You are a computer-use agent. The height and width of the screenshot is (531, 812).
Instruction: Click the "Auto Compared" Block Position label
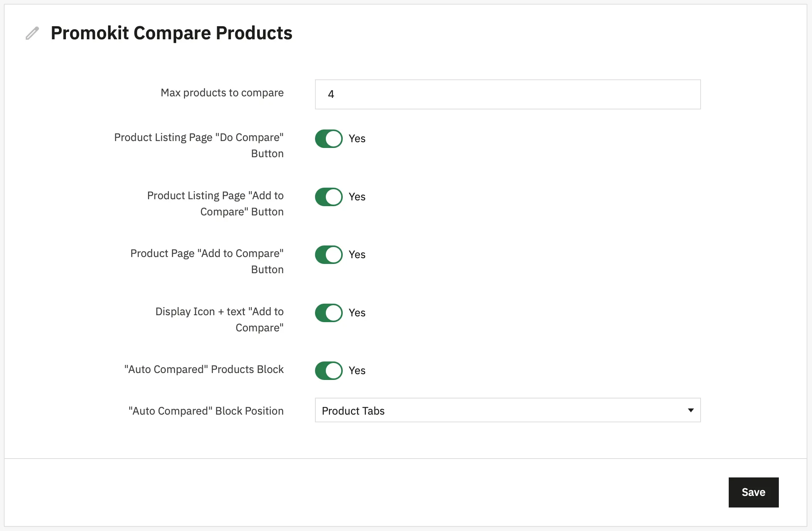[x=206, y=411]
